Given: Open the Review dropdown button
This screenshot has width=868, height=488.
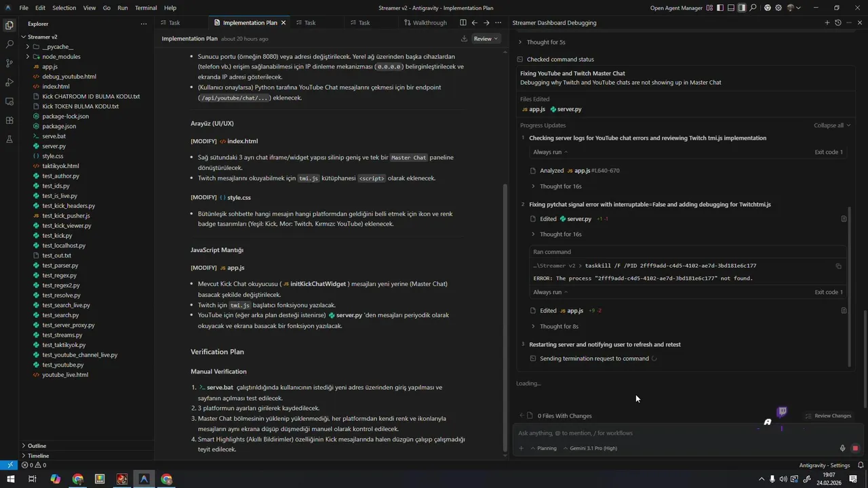Looking at the screenshot, I should coord(486,39).
